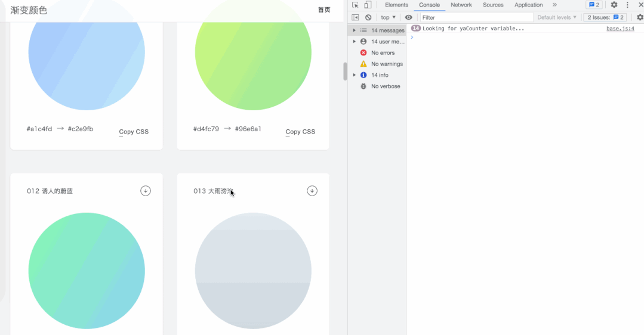This screenshot has height=335, width=644.
Task: Activate the inspect element picker icon
Action: pos(355,5)
